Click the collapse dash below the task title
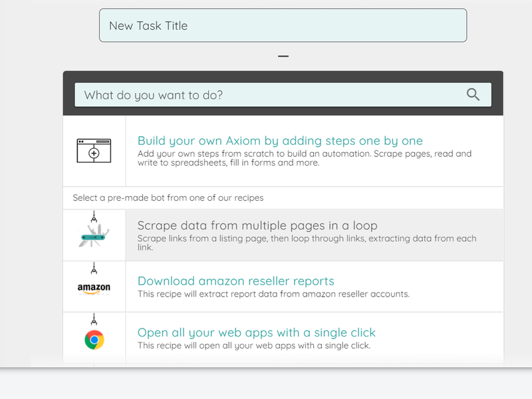The image size is (532, 399). click(283, 57)
